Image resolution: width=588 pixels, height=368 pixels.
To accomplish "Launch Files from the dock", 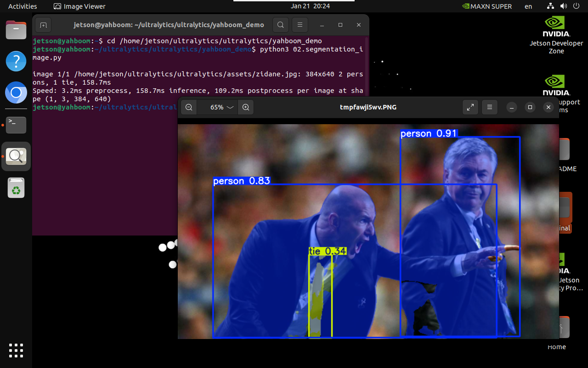I will click(x=16, y=30).
